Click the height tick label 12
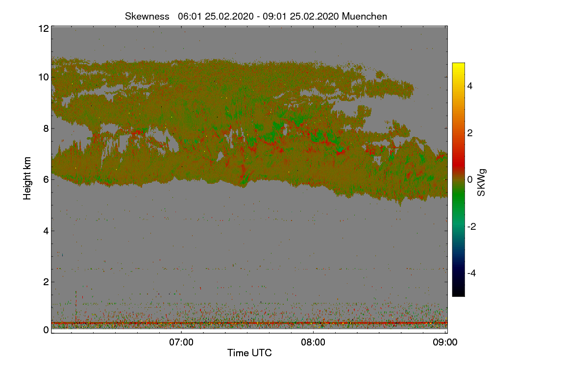 (43, 28)
